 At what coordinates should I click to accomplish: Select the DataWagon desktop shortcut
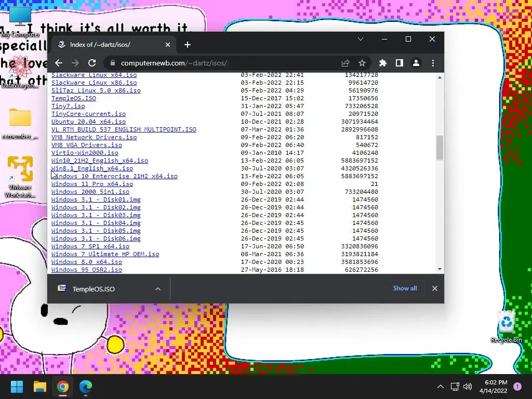point(20,72)
